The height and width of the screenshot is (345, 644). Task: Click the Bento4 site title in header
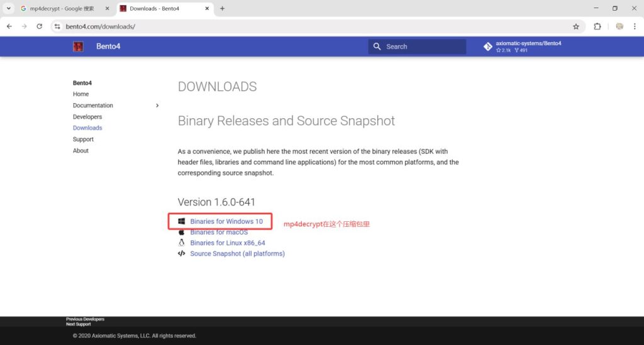[x=108, y=47]
